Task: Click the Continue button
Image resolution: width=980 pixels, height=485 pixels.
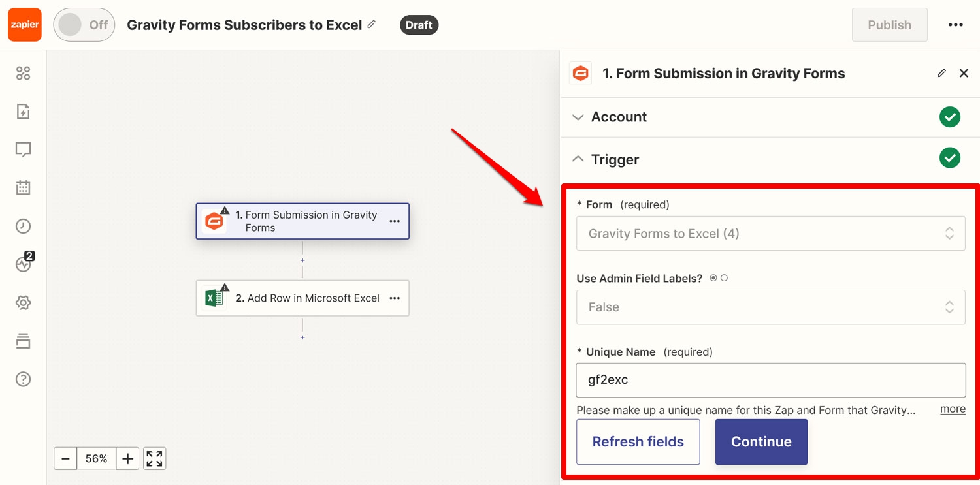Action: coord(761,442)
